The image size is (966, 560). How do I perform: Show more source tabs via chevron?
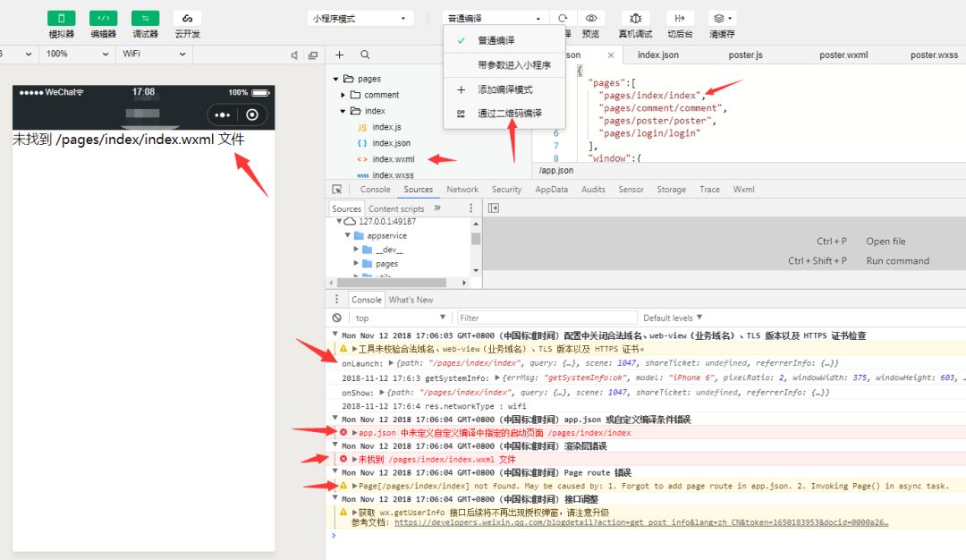point(437,208)
